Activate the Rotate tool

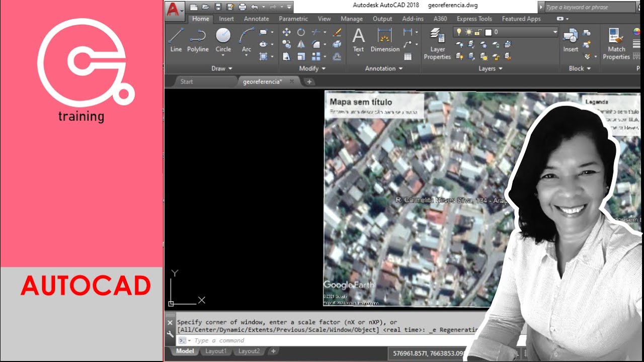(x=301, y=32)
